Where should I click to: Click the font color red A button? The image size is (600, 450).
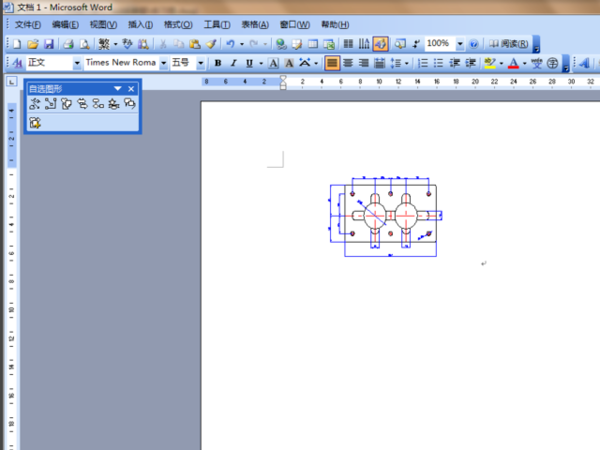pos(513,63)
